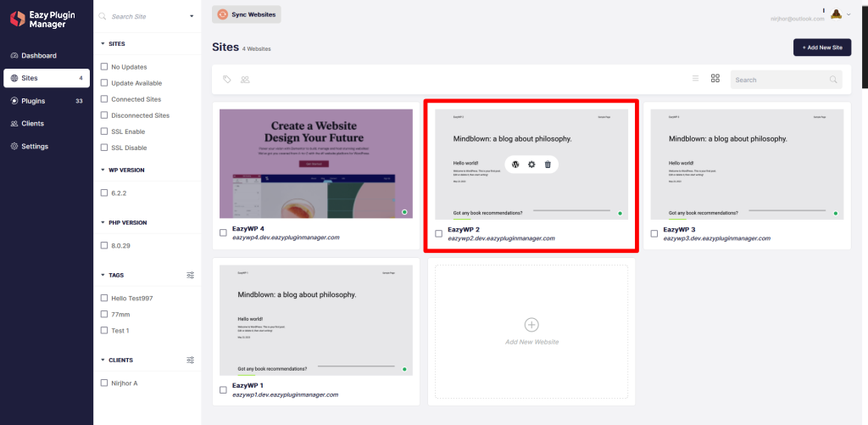Viewport: 868px width, 425px height.
Task: Check the No Updates filter
Action: [x=104, y=66]
